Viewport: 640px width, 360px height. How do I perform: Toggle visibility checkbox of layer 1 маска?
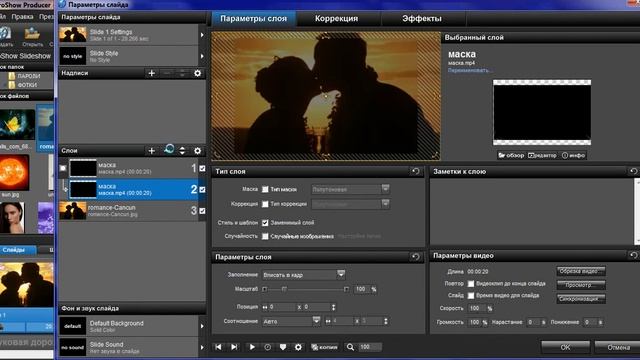click(x=202, y=168)
